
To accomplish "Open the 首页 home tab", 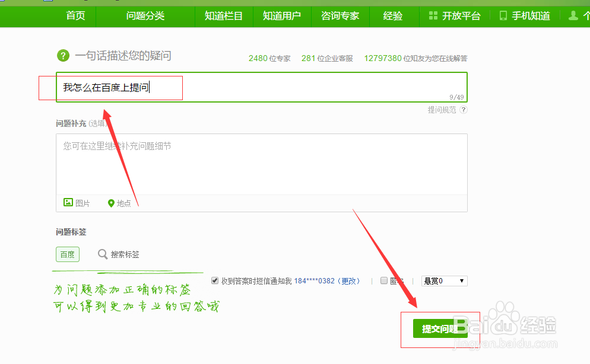I will click(x=75, y=16).
